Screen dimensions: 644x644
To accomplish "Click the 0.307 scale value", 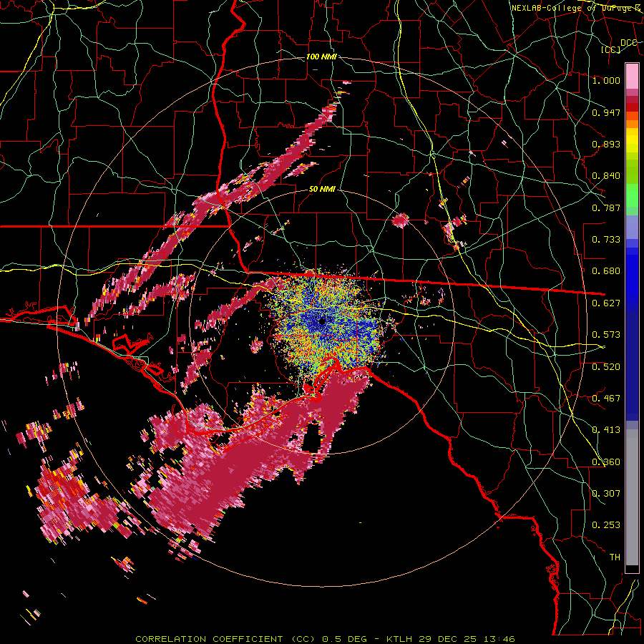I will pos(606,494).
